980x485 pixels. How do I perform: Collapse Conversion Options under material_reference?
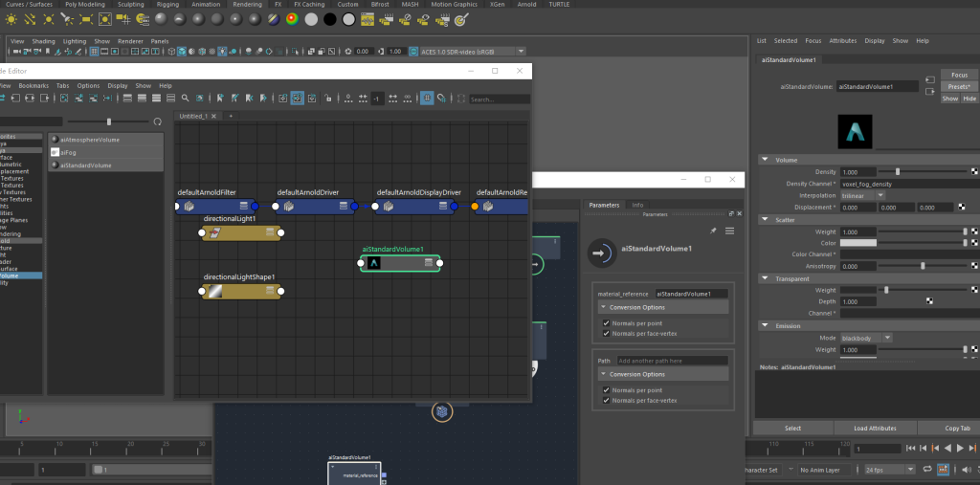point(662,307)
